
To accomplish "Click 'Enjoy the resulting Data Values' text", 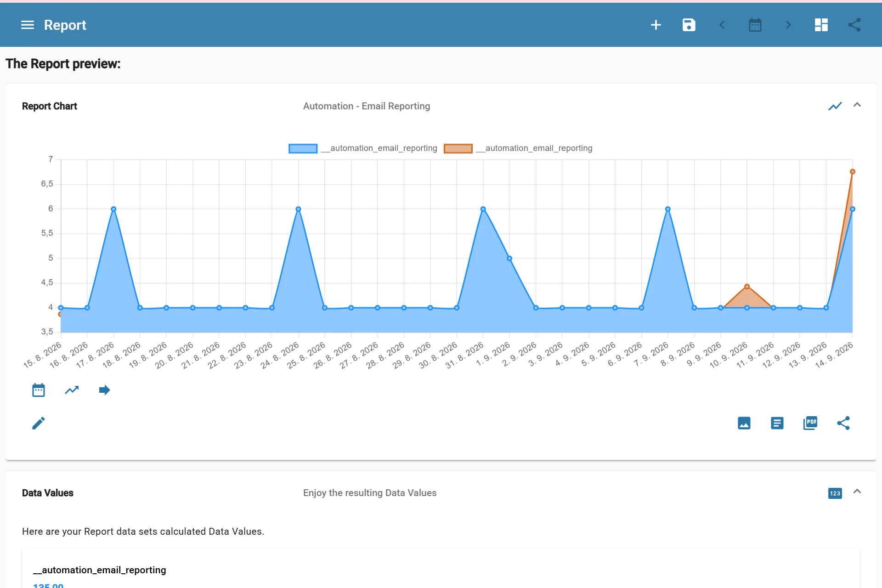I will coord(370,493).
